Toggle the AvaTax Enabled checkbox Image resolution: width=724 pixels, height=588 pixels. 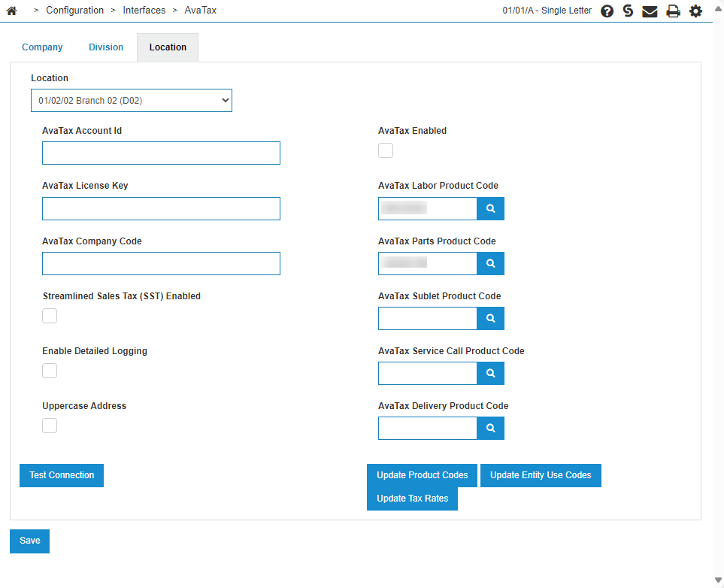386,150
